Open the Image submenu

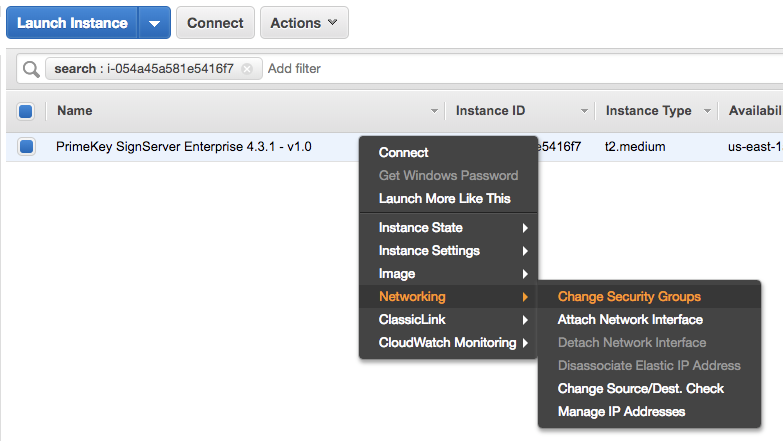point(448,274)
